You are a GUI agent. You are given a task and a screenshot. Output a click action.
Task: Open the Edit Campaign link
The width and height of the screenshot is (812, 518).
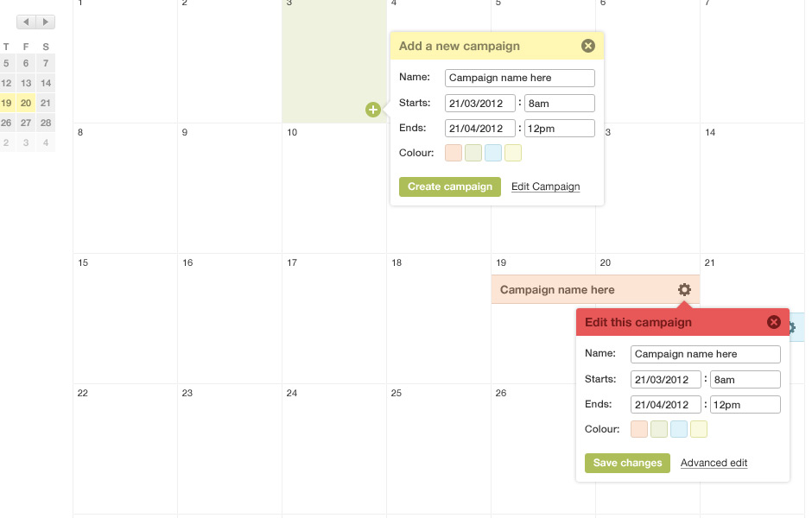click(x=545, y=186)
